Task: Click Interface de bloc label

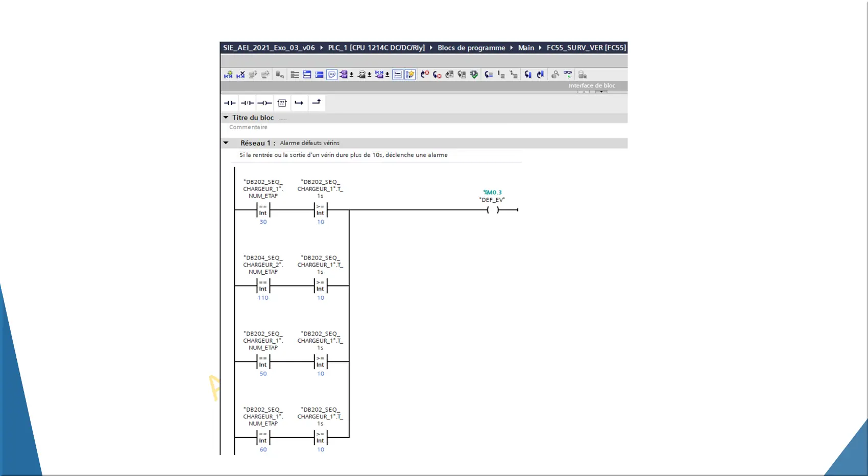Action: (x=592, y=86)
